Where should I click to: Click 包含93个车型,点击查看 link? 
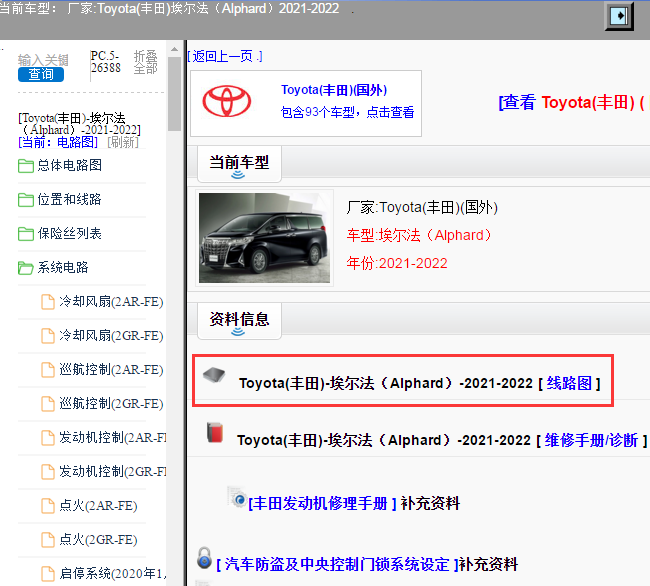[x=347, y=112]
